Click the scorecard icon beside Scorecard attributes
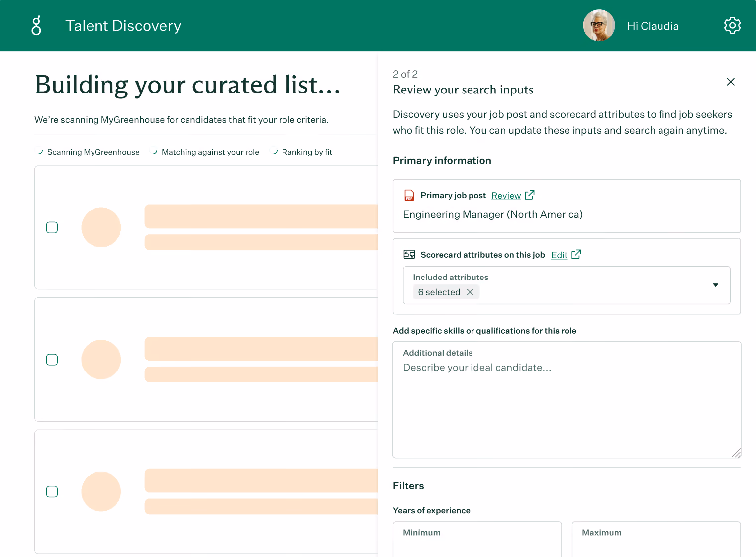The width and height of the screenshot is (756, 557). [x=409, y=254]
